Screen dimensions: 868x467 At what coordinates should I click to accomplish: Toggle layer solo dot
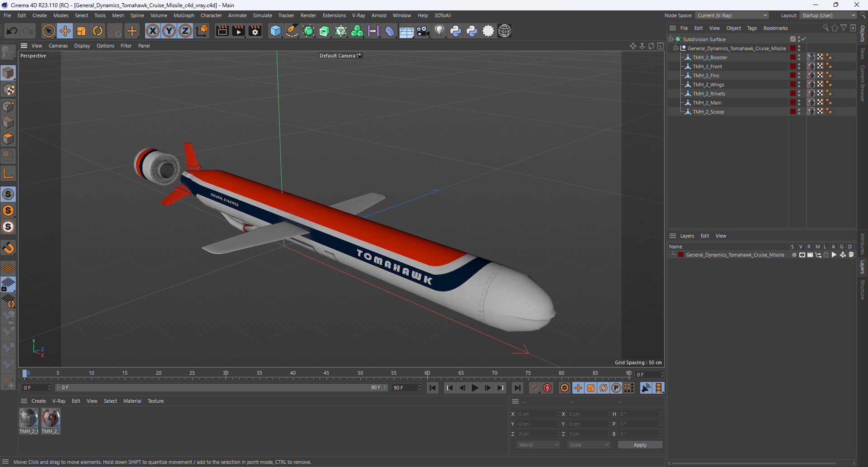[794, 255]
